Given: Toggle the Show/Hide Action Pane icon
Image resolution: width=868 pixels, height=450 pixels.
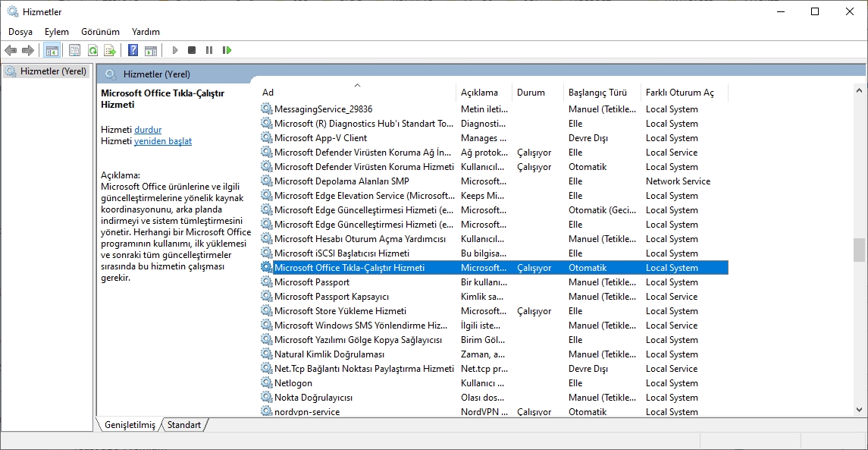Looking at the screenshot, I should (x=151, y=50).
